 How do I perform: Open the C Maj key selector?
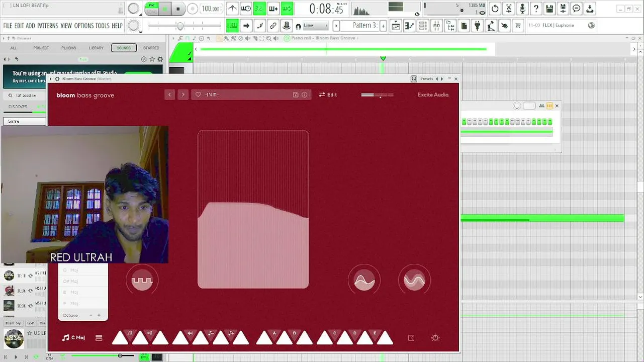tap(73, 338)
